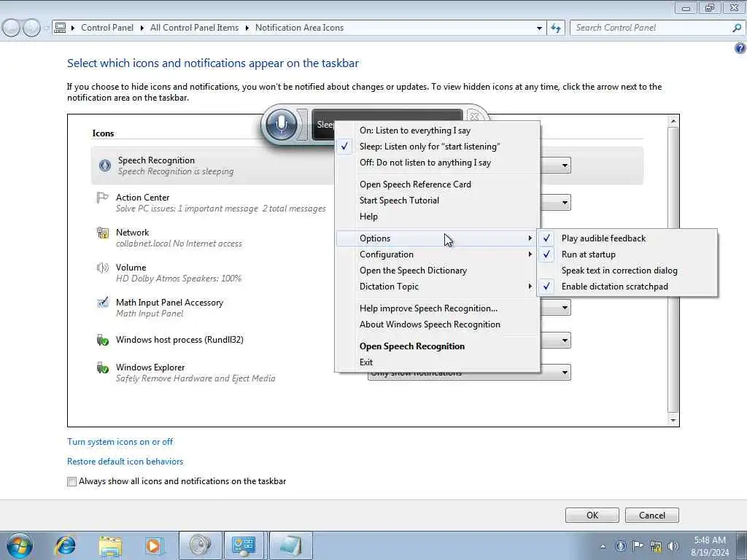This screenshot has height=560, width=747.
Task: Launch Internet Explorer from taskbar
Action: click(x=65, y=545)
